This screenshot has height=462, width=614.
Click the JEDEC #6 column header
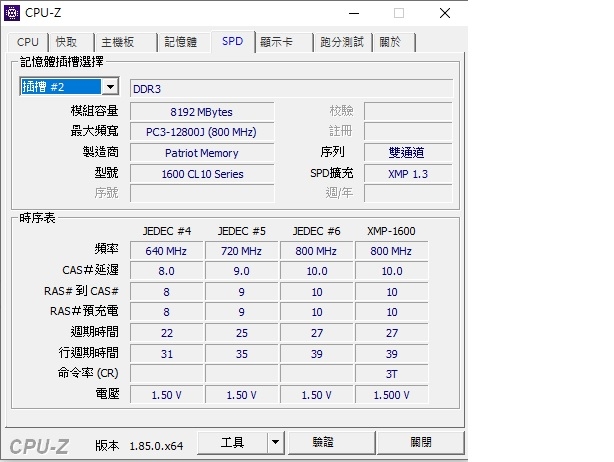click(x=316, y=231)
